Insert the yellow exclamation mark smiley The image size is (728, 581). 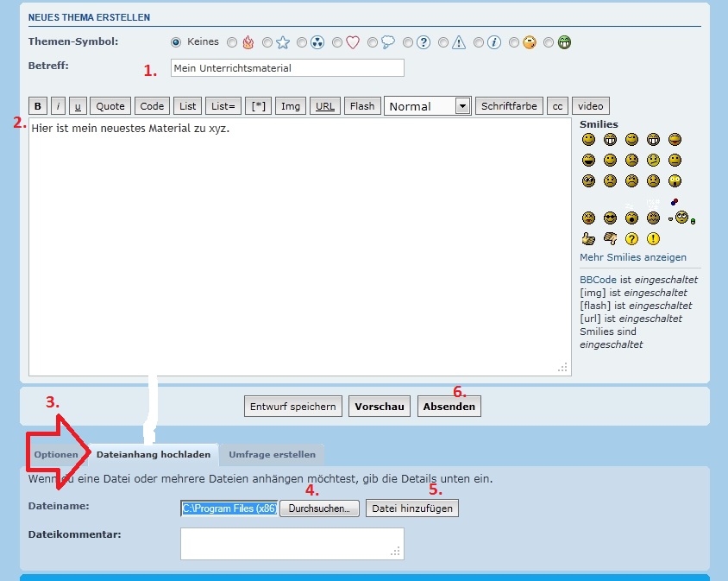pyautogui.click(x=653, y=239)
